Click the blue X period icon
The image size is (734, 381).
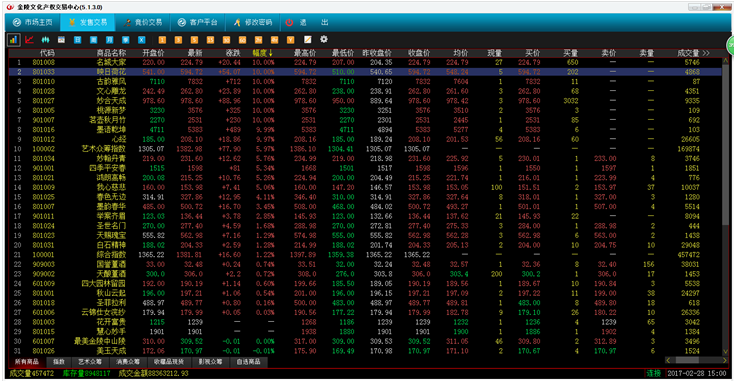(x=142, y=40)
